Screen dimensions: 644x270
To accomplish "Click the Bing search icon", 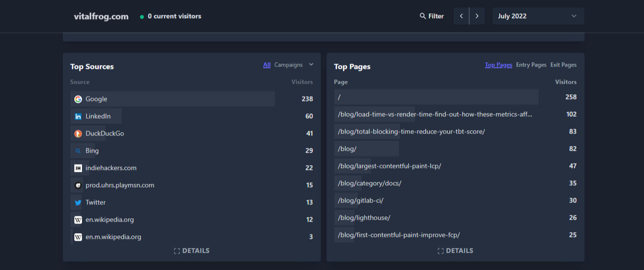I will point(78,151).
